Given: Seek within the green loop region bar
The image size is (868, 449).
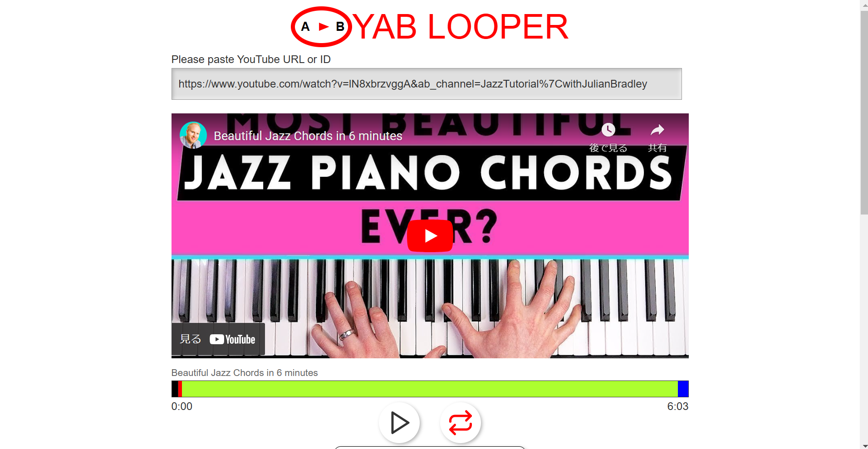Looking at the screenshot, I should 430,389.
